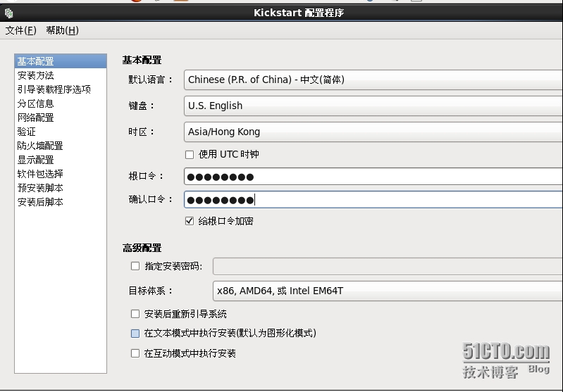Check 安装后重新引导系统 option
Image resolution: width=563 pixels, height=392 pixels.
[x=135, y=314]
